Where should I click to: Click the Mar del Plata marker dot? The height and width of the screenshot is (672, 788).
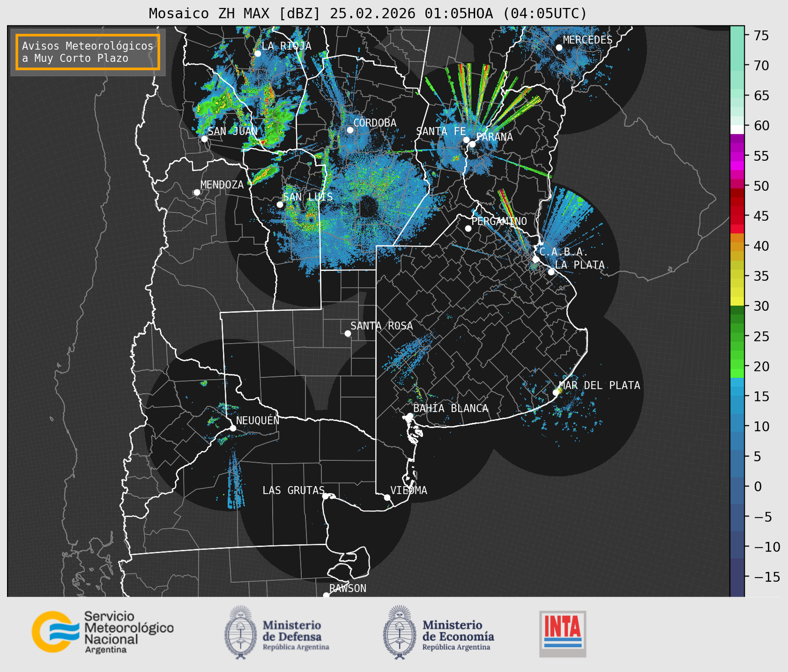[x=556, y=393]
